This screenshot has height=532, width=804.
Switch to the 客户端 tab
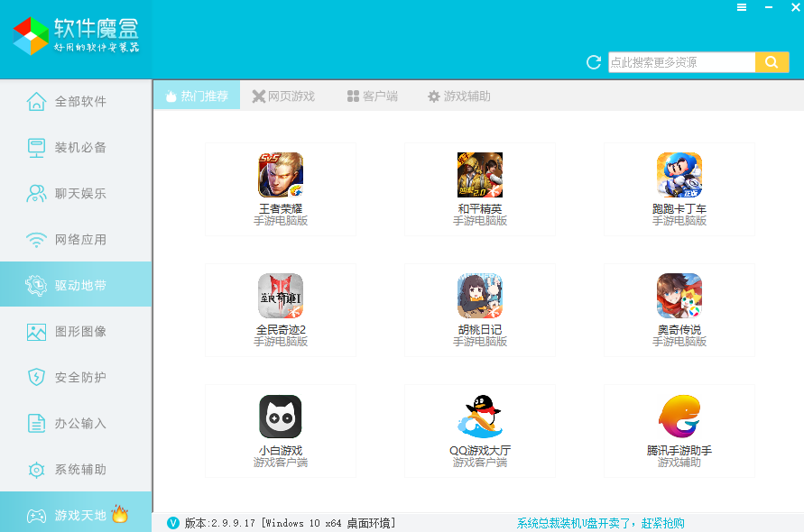(373, 96)
